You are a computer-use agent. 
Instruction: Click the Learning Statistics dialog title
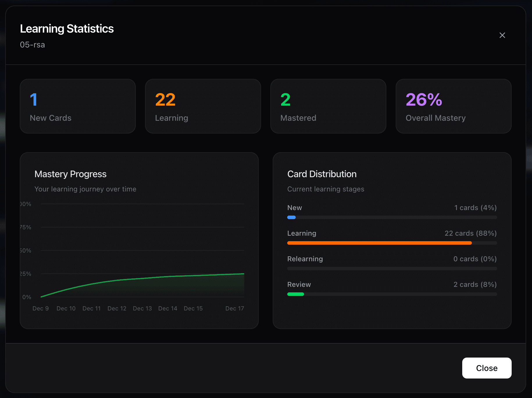coord(67,29)
